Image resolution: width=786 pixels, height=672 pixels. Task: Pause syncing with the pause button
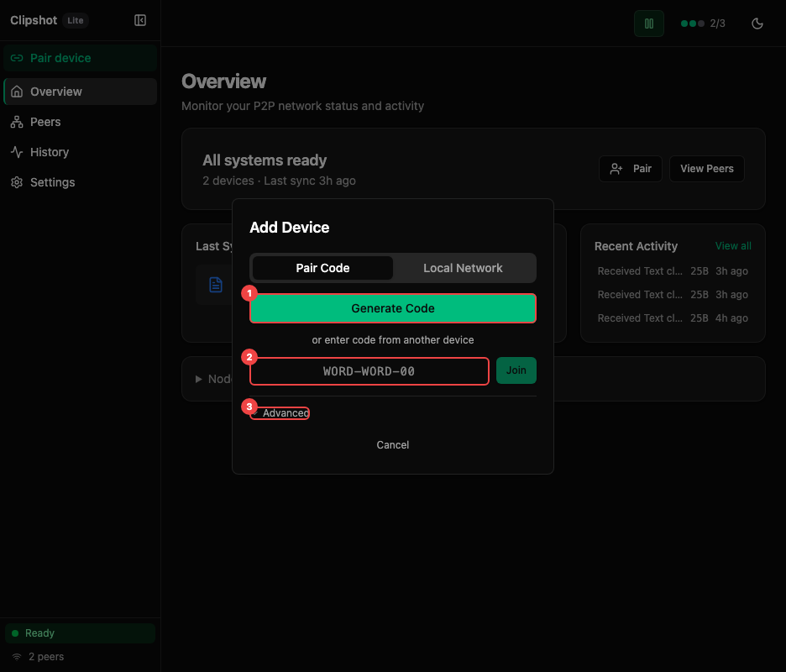coord(648,24)
